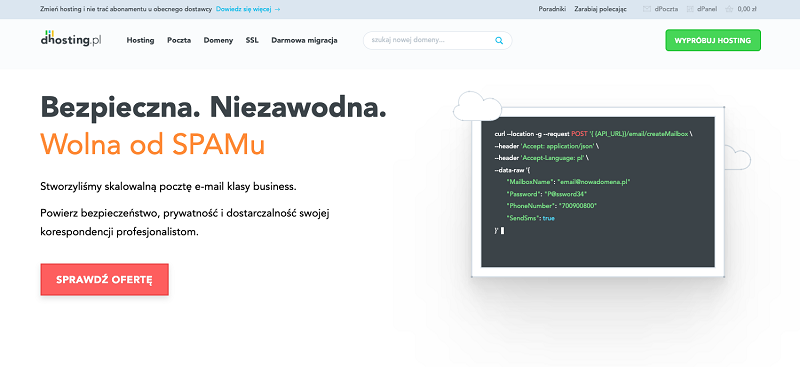The height and width of the screenshot is (367, 800).
Task: Click the "Zmień hosting i nie trać abonamentu" text
Action: click(126, 9)
